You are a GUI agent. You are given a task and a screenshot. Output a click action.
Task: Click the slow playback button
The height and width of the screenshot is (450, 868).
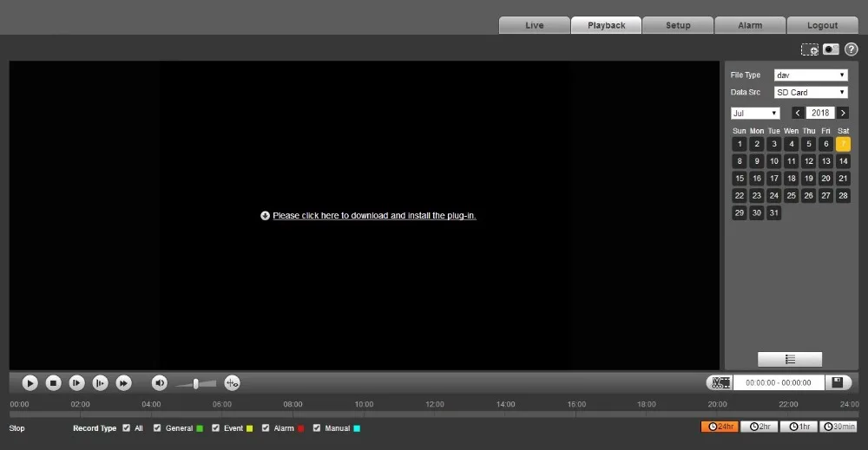point(76,382)
